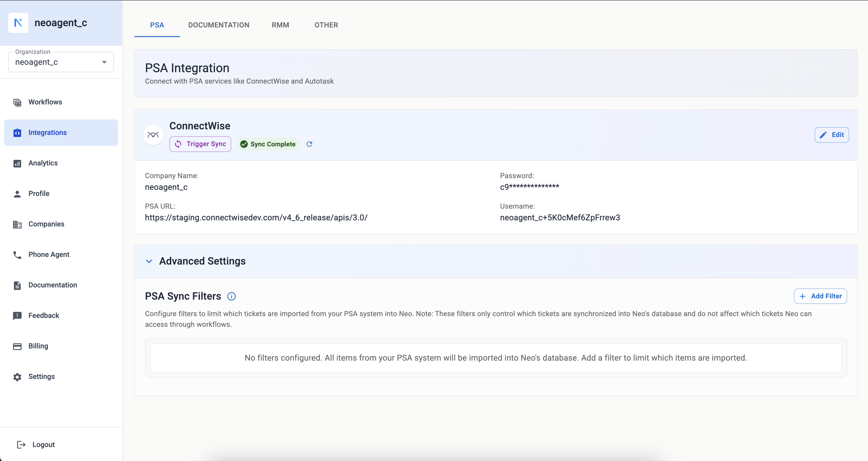
Task: Click the Companies building icon
Action: pos(17,224)
